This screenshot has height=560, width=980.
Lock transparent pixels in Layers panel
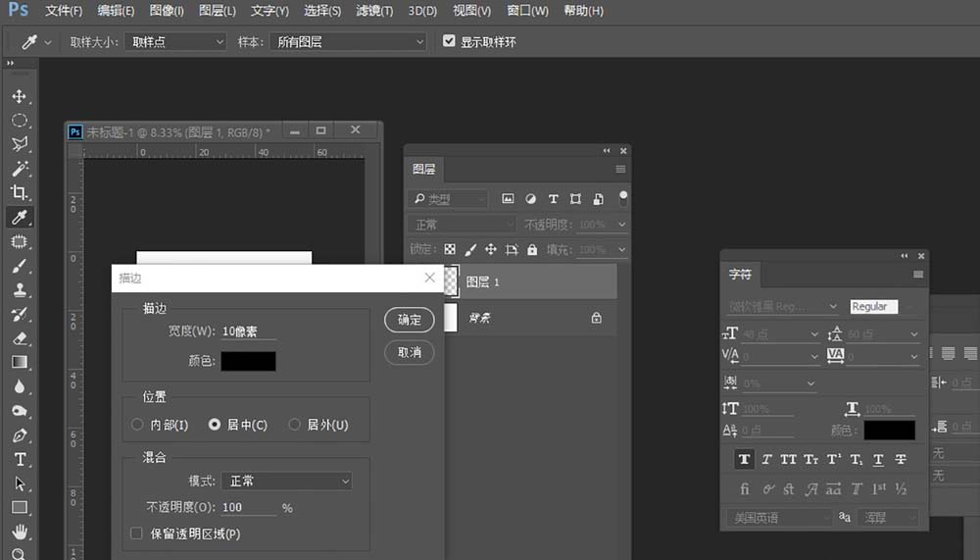point(450,250)
